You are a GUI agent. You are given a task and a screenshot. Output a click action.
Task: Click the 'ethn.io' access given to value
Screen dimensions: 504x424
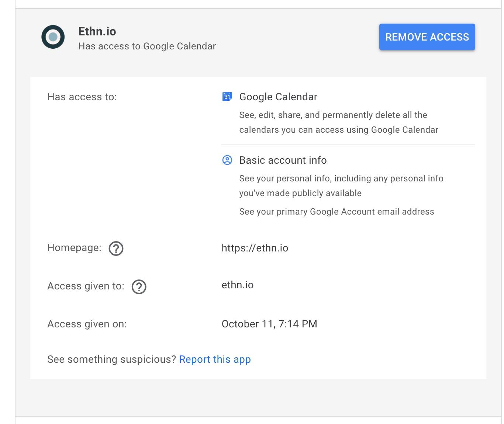(238, 285)
